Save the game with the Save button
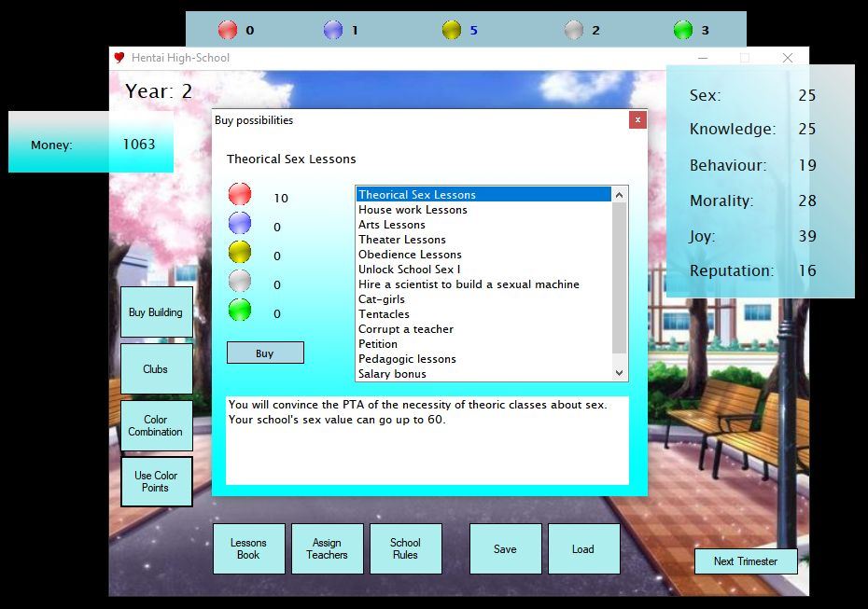The height and width of the screenshot is (609, 868). coord(505,549)
